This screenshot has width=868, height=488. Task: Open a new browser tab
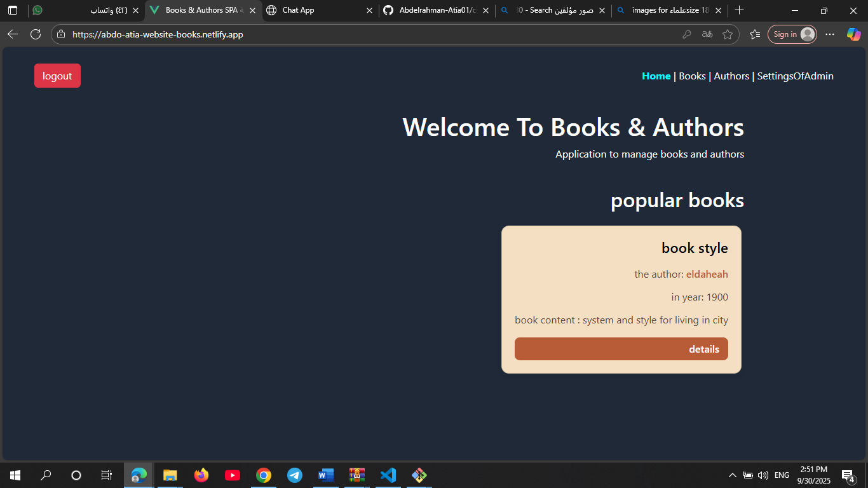pos(739,10)
